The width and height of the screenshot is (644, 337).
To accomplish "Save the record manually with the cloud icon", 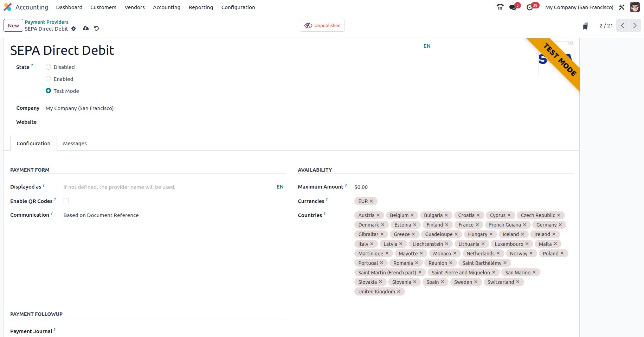I will click(x=86, y=28).
